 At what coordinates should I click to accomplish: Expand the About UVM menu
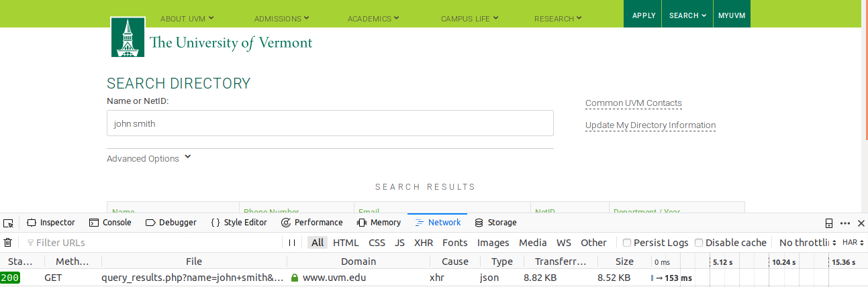tap(187, 18)
